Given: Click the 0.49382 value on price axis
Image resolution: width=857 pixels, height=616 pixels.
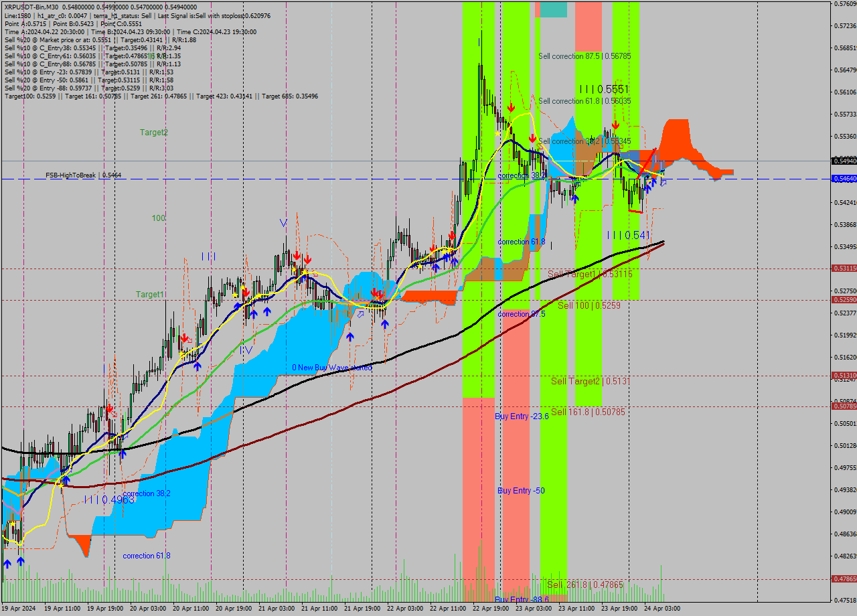Looking at the screenshot, I should (x=845, y=489).
